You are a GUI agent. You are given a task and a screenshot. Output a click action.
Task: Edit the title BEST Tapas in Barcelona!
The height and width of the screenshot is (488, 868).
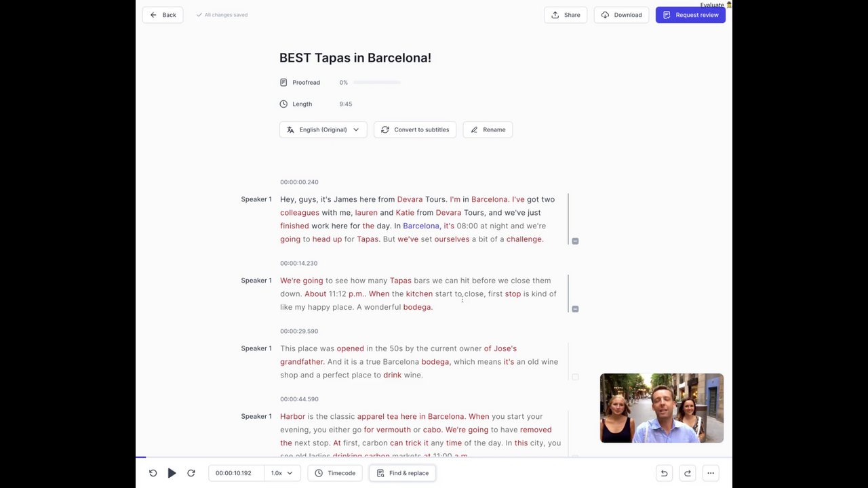click(355, 58)
